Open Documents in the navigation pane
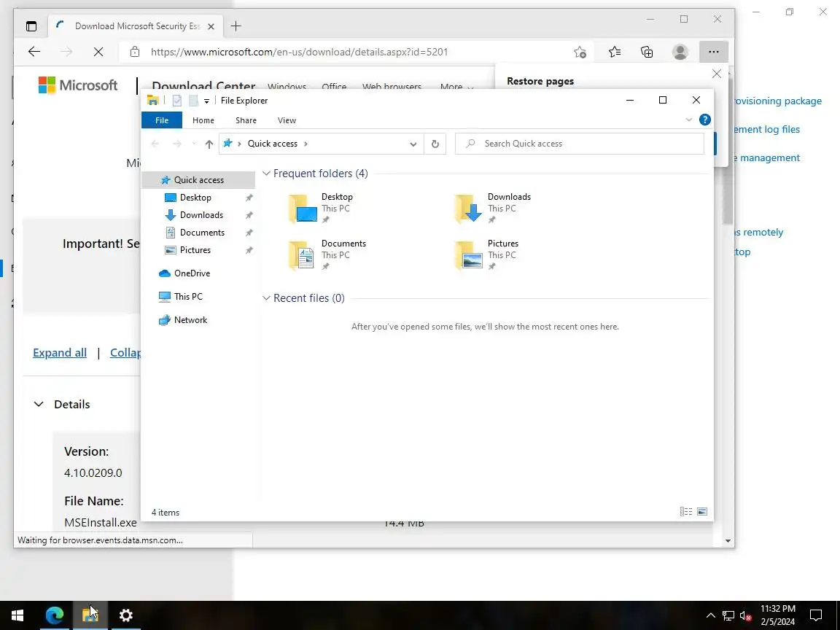 pyautogui.click(x=201, y=233)
